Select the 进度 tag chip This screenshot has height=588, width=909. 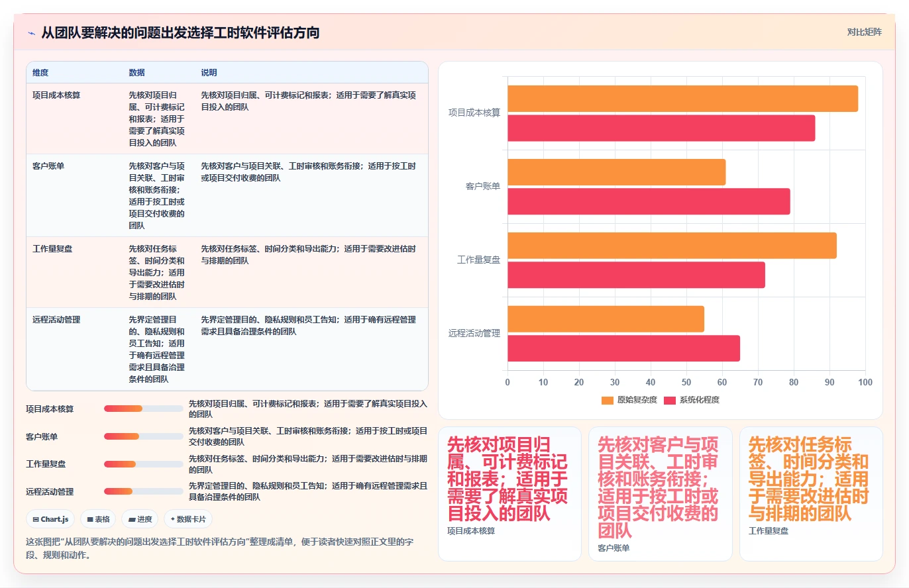tap(140, 519)
